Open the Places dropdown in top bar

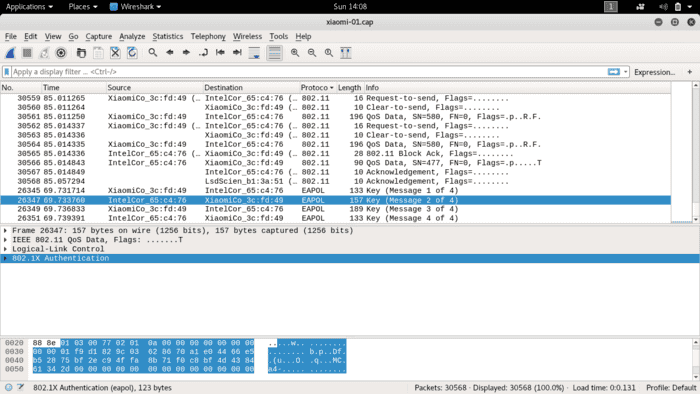coord(83,7)
